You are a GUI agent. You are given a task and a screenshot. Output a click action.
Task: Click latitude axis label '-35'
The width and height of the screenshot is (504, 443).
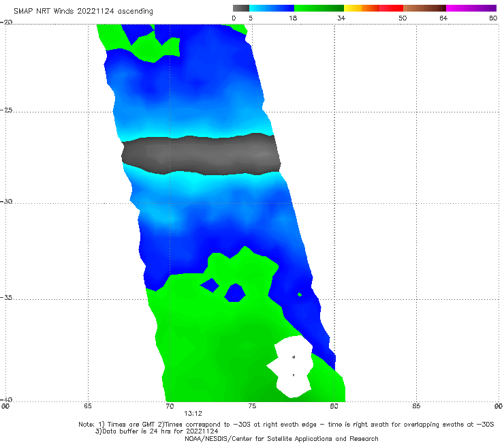coord(6,298)
